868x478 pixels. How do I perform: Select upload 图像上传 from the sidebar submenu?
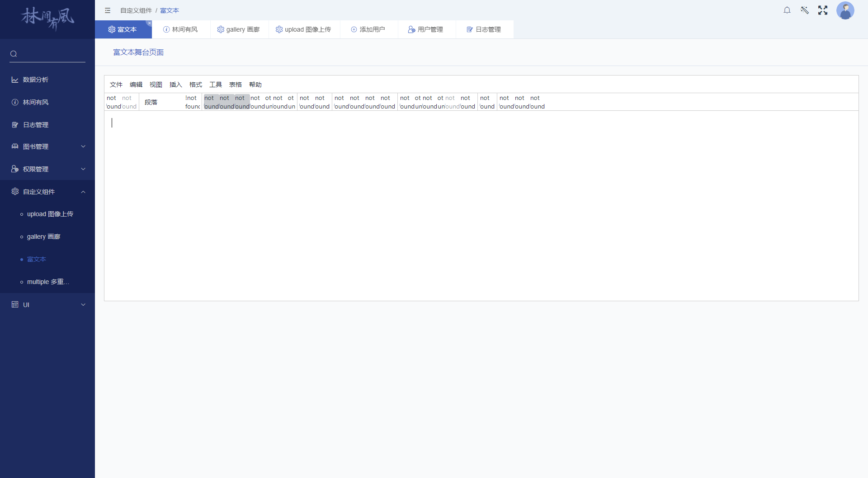tap(50, 214)
